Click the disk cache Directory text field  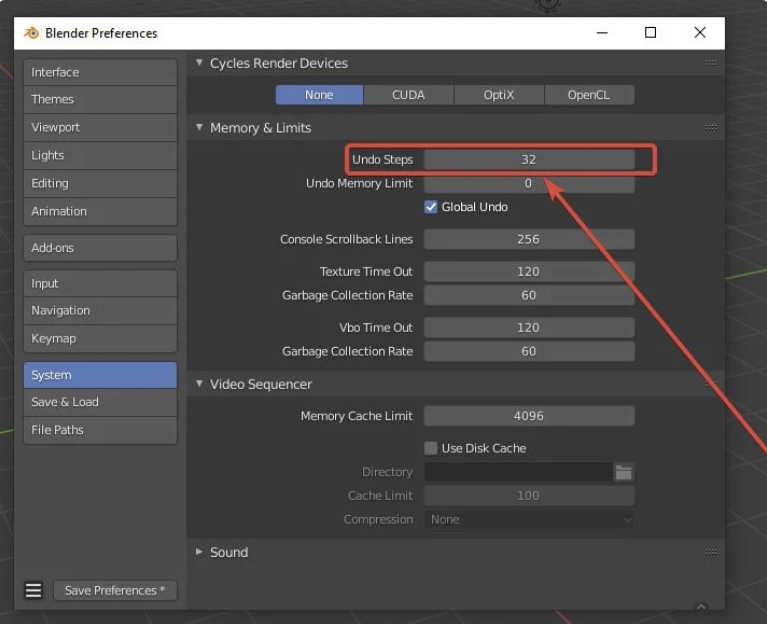[x=519, y=472]
